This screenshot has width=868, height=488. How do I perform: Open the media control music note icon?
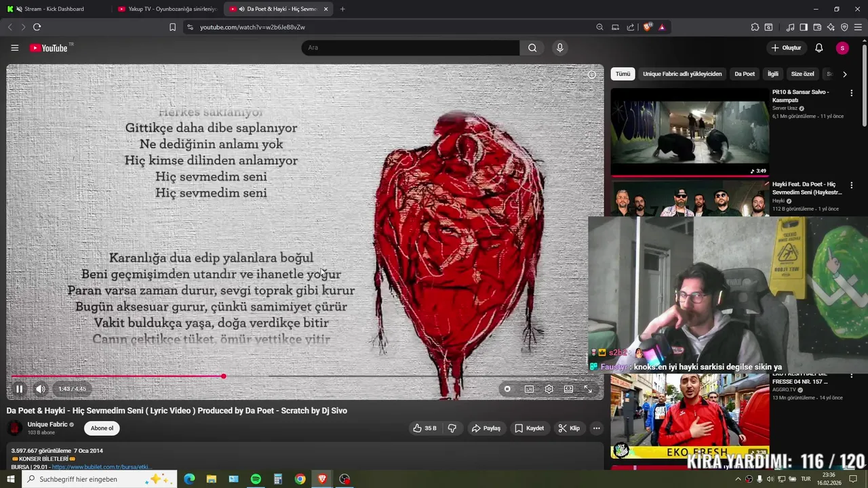click(x=790, y=27)
